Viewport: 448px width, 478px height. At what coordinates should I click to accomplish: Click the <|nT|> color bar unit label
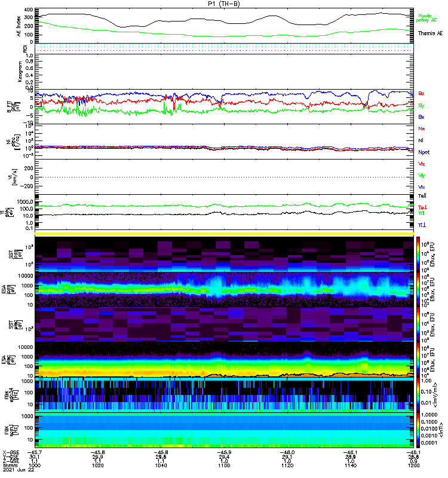440,430
